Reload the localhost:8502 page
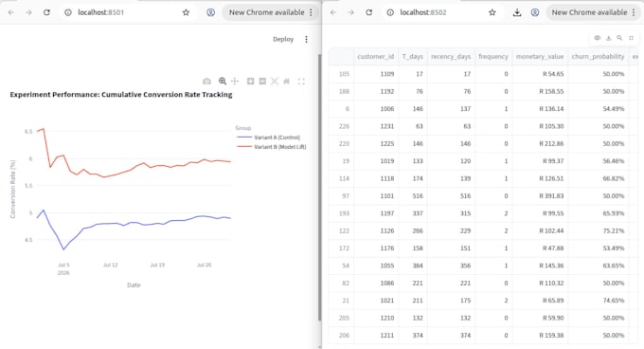Viewport: 644px width, 349px height. coord(368,12)
